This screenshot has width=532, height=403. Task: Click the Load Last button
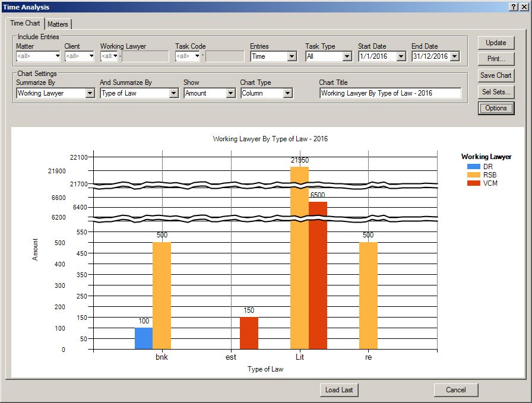(x=339, y=390)
